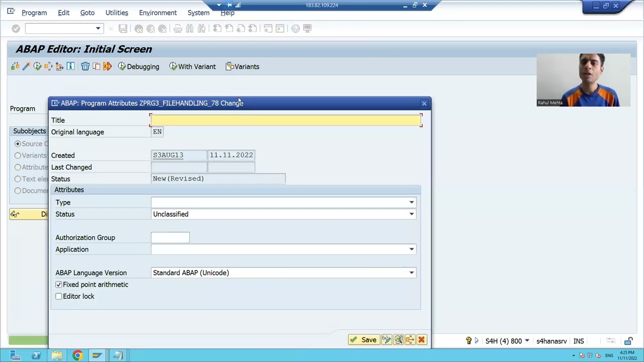Click the With Variant button
The width and height of the screenshot is (644, 362).
point(192,66)
